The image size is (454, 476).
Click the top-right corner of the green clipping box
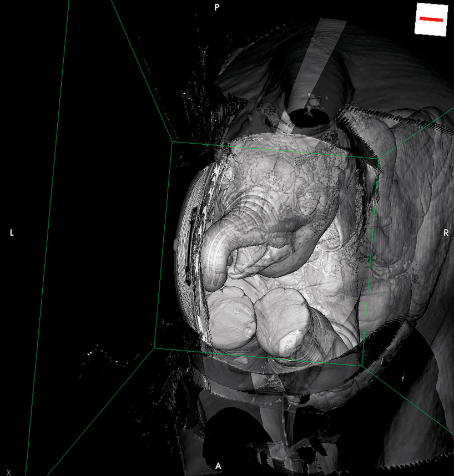pyautogui.click(x=379, y=159)
